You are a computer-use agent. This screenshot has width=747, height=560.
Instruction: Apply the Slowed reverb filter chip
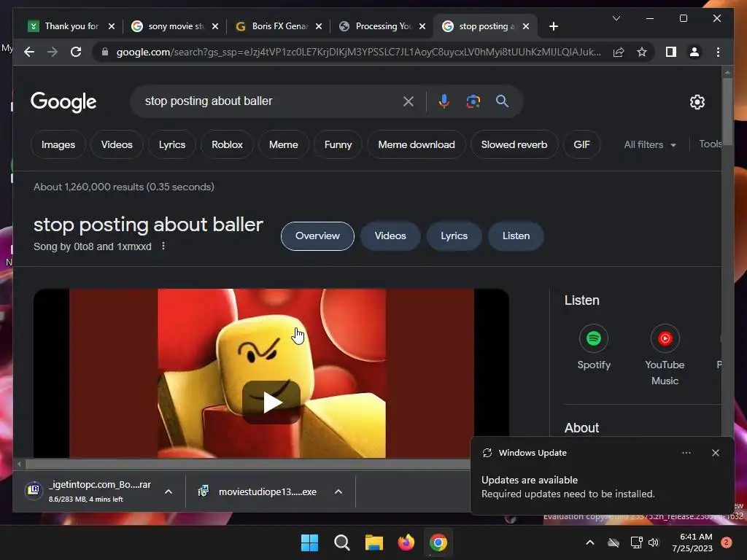514,145
